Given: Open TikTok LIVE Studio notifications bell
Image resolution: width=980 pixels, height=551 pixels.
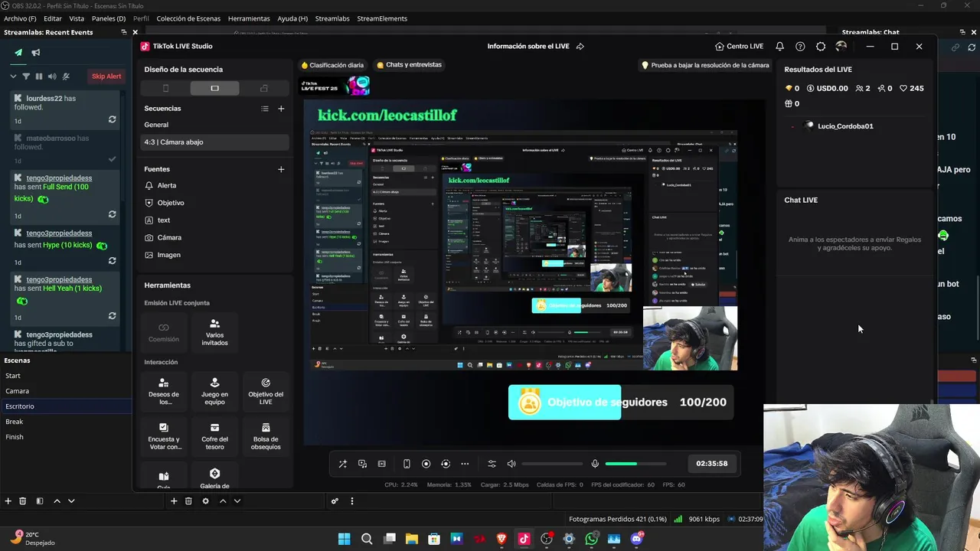Looking at the screenshot, I should point(779,46).
